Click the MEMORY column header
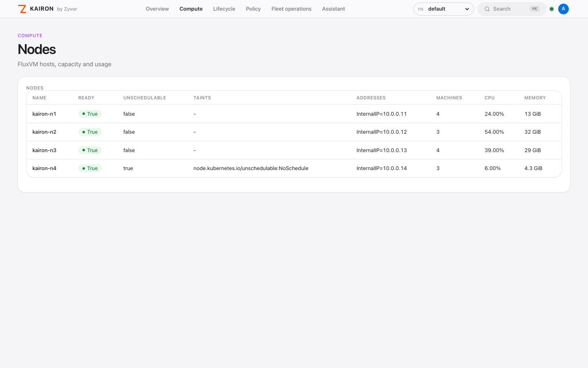 (535, 98)
